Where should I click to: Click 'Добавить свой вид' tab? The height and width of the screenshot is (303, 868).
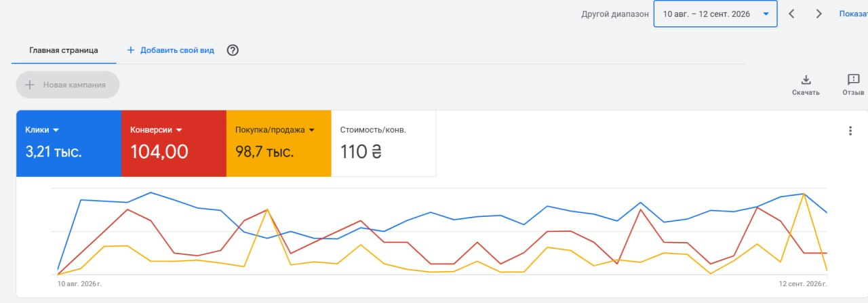(170, 50)
